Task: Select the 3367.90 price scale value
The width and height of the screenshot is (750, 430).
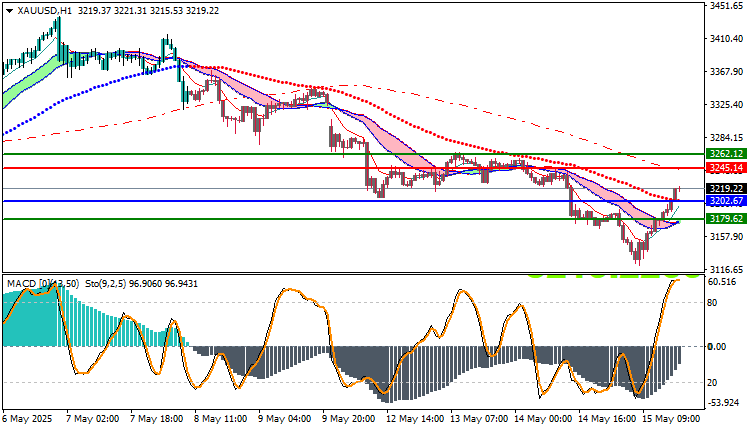Action: point(727,71)
